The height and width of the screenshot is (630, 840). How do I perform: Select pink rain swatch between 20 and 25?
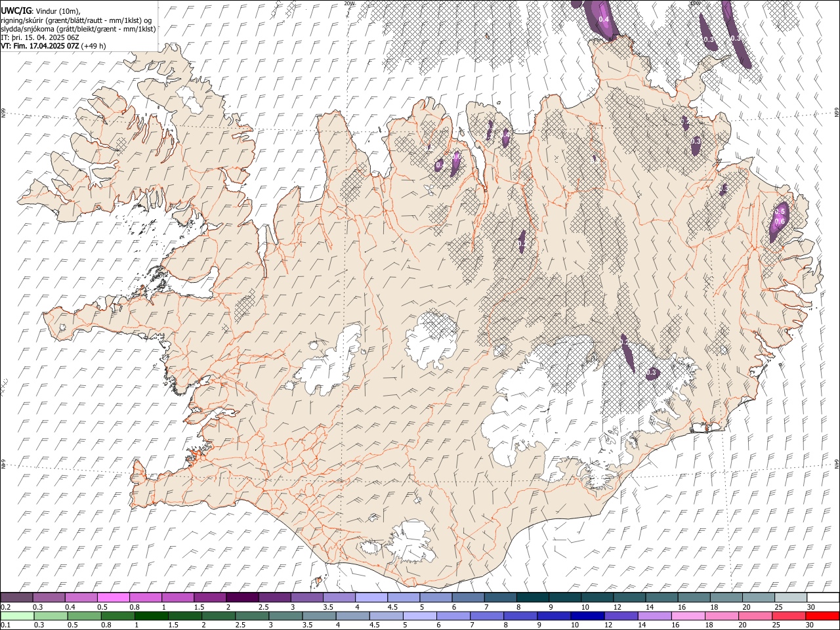click(754, 616)
